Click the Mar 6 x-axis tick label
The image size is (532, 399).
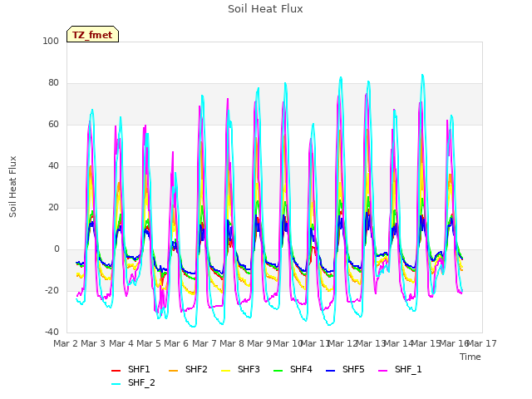pos(176,343)
